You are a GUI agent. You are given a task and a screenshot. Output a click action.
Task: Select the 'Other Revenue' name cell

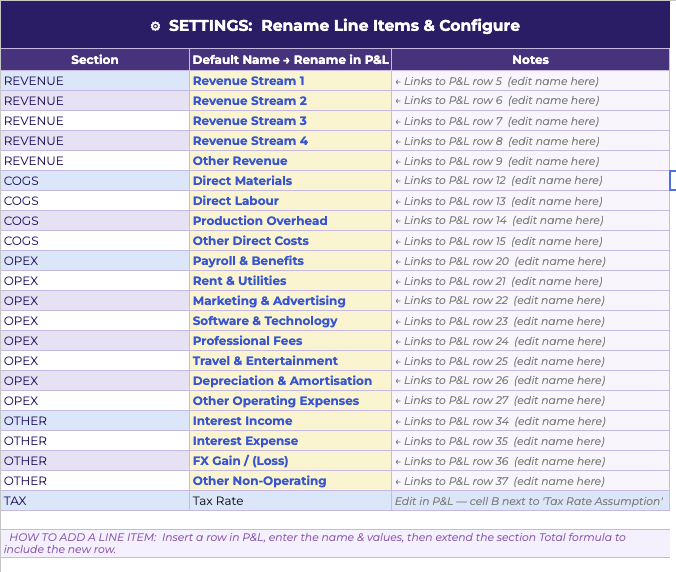point(290,161)
